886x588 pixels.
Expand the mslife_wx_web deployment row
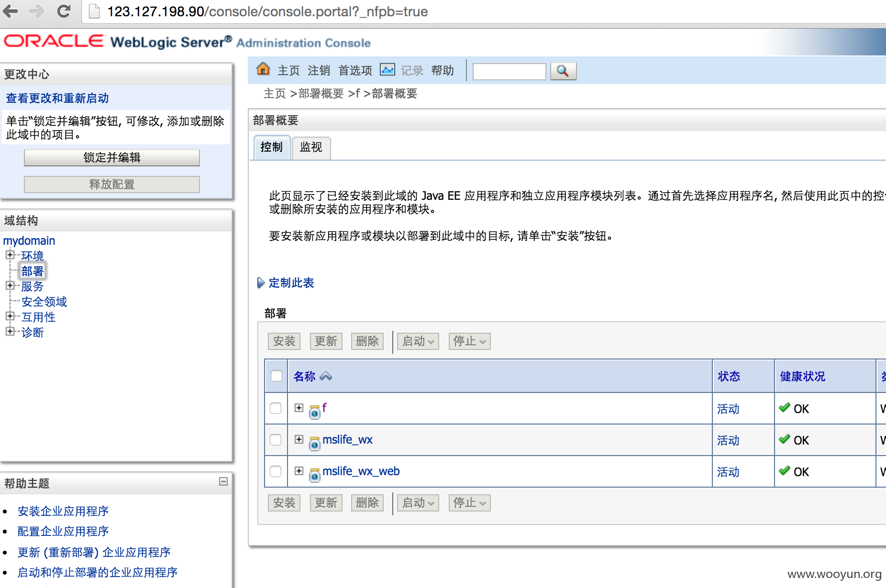(299, 471)
